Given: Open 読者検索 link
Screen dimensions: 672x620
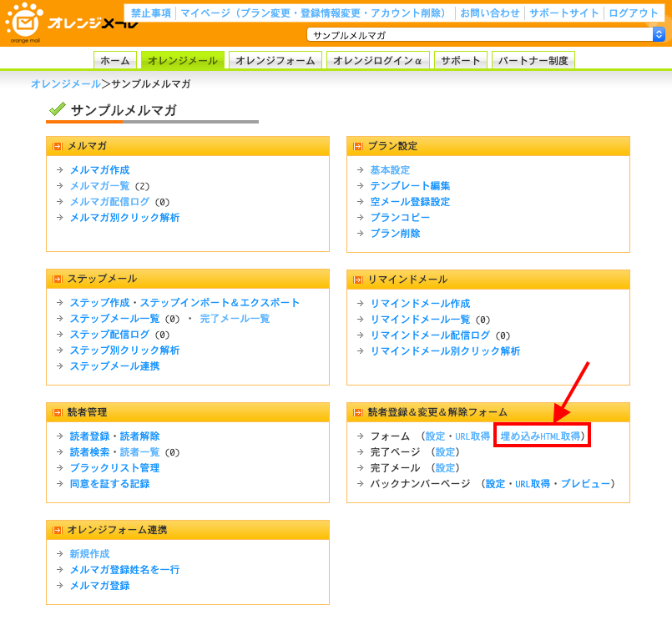Looking at the screenshot, I should tap(90, 452).
